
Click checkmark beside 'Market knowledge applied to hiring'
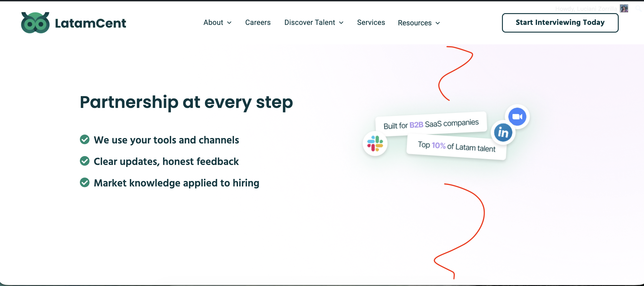click(84, 183)
